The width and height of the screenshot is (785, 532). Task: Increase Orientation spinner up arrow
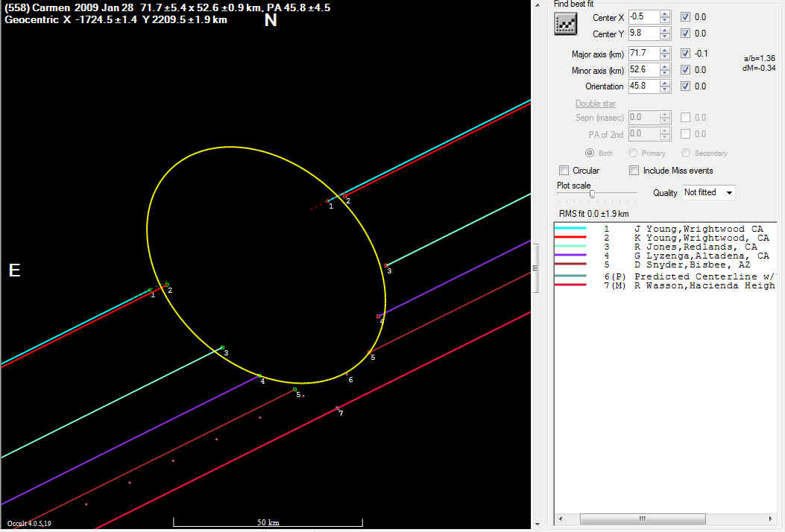click(x=665, y=83)
